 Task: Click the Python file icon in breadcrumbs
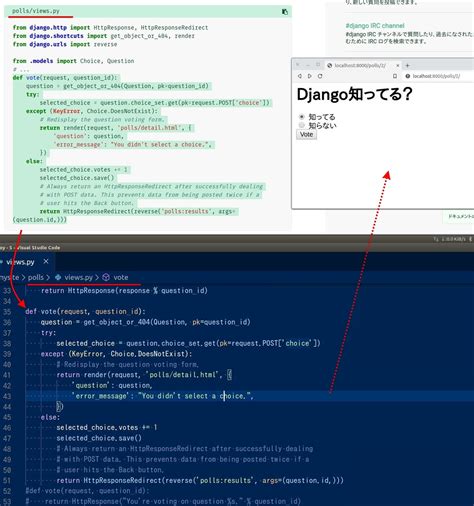(58, 277)
